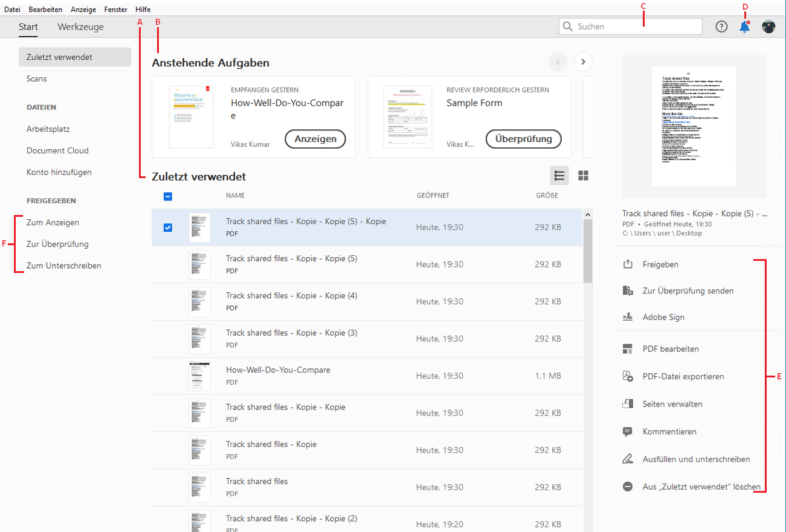786x532 pixels.
Task: Click inside the Suchen search field
Action: 631,27
